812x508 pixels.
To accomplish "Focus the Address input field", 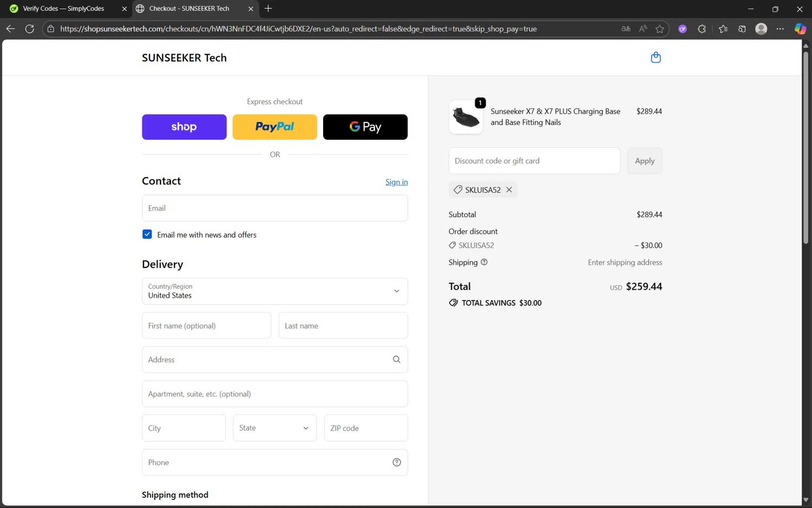I will click(275, 360).
